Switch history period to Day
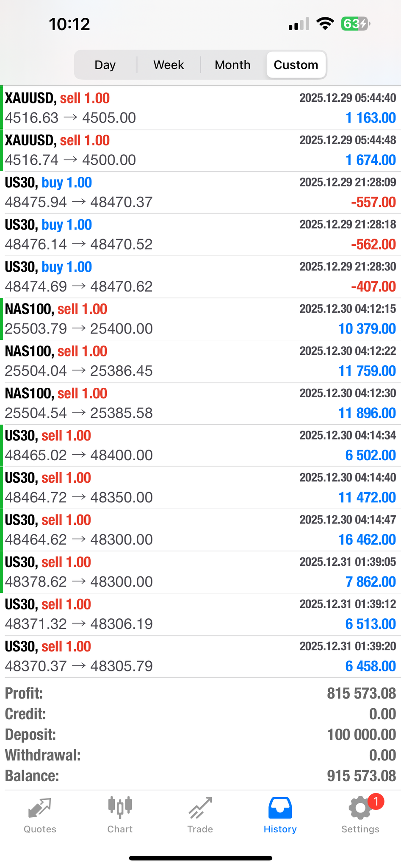401x868 pixels. pyautogui.click(x=105, y=65)
